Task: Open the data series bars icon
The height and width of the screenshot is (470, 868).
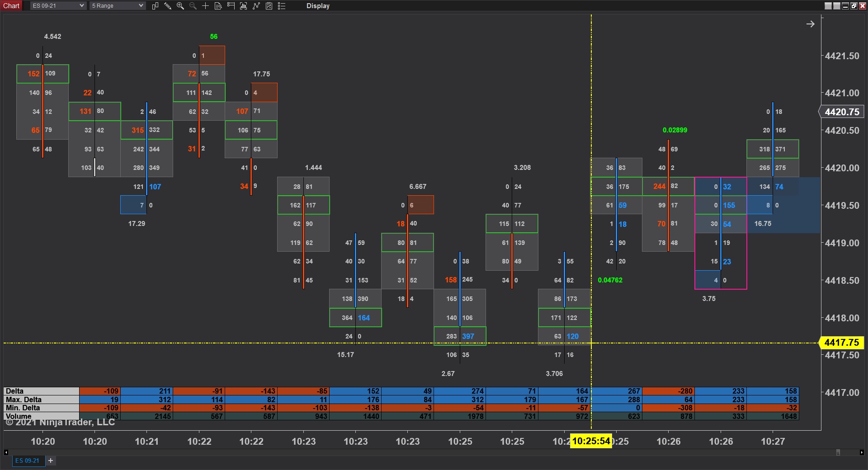Action: (x=244, y=6)
